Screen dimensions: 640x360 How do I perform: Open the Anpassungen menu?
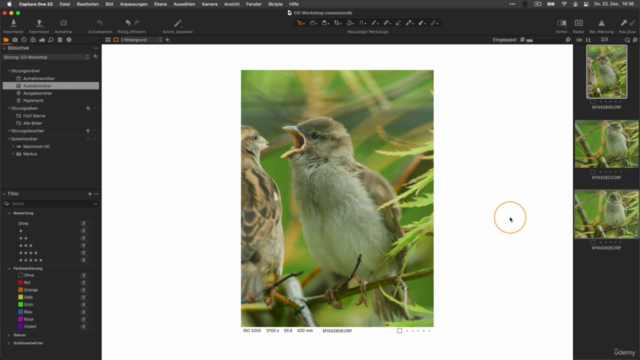(133, 4)
